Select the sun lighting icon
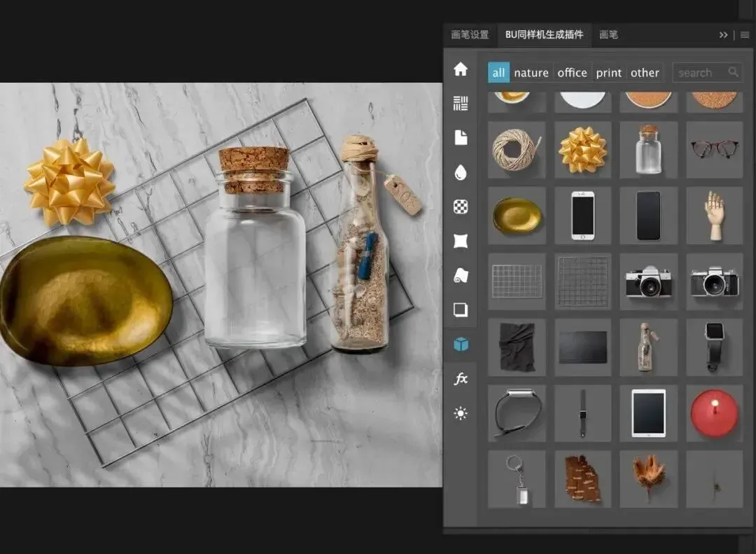 tap(461, 413)
